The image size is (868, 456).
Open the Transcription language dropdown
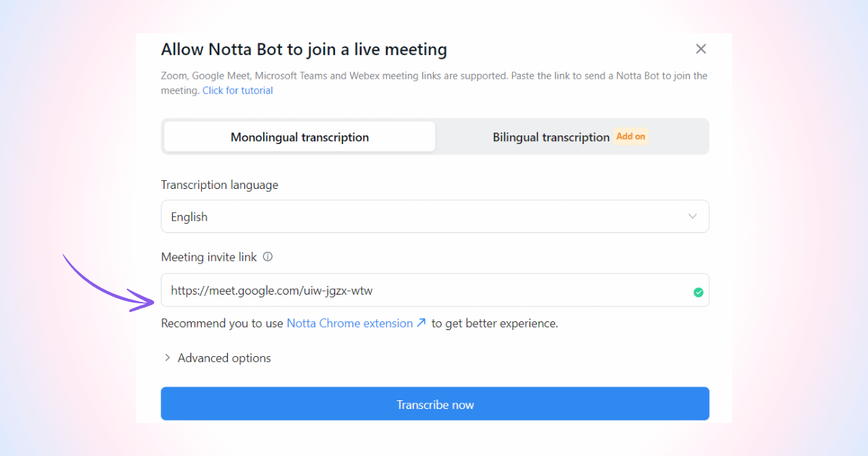tap(435, 216)
